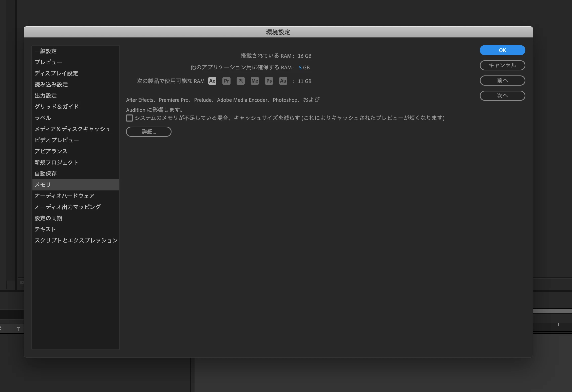Go to previous page with 前へ
This screenshot has height=392, width=572.
[x=502, y=81]
